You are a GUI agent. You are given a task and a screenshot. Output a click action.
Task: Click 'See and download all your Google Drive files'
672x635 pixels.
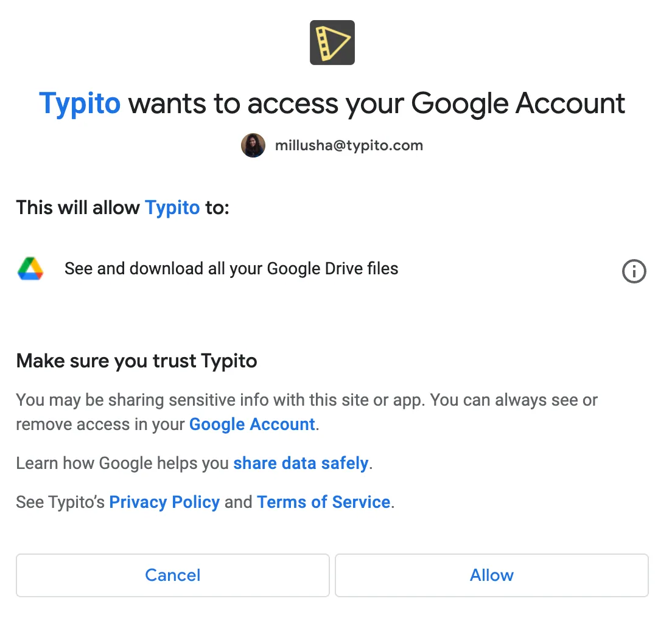(231, 268)
